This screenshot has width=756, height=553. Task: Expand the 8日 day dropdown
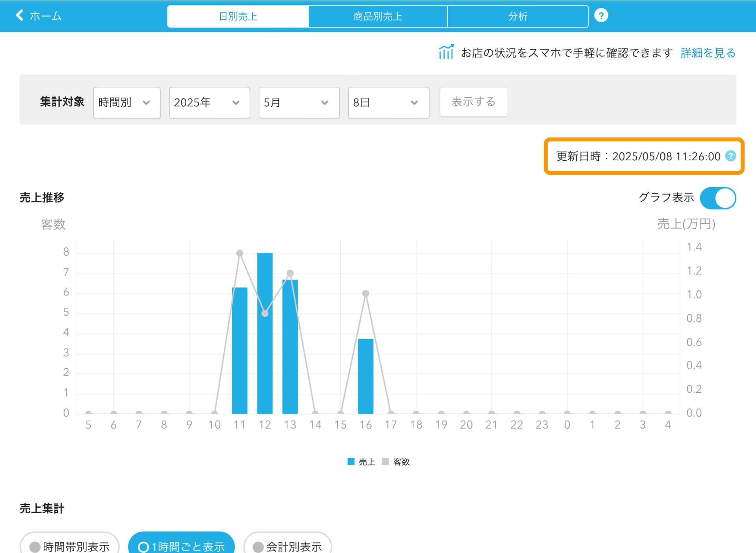tap(389, 103)
